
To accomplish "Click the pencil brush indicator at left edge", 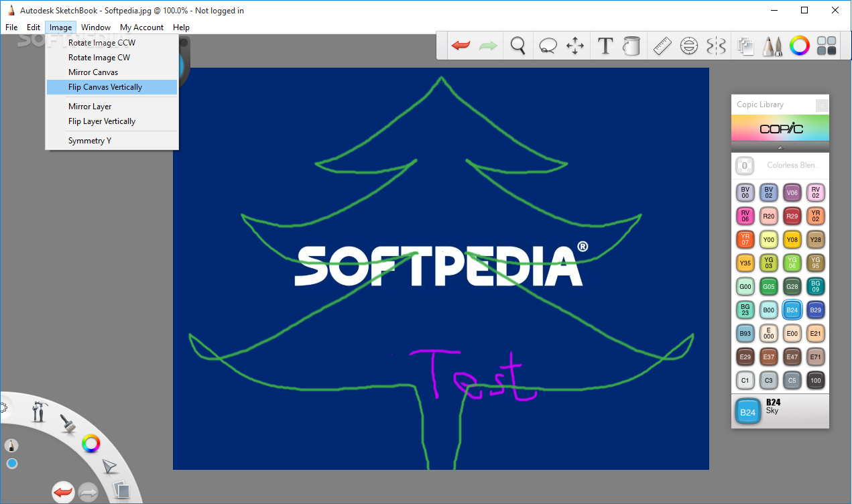I will (11, 446).
